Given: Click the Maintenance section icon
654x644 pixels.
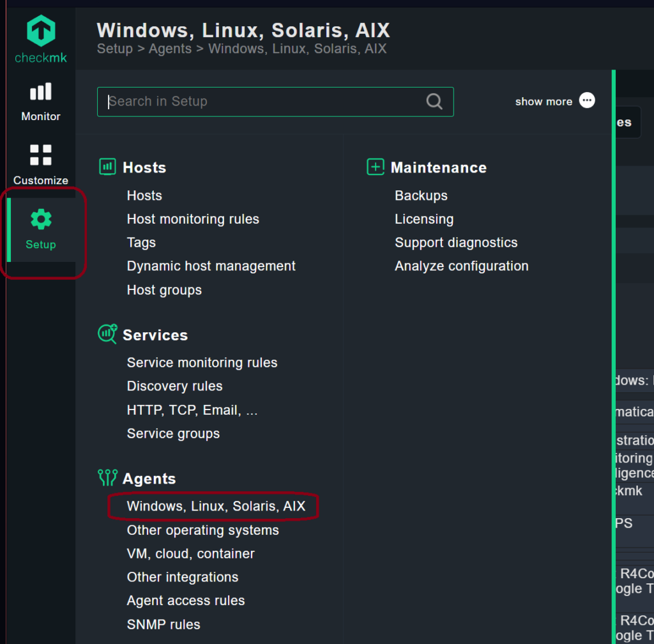Looking at the screenshot, I should [x=376, y=167].
